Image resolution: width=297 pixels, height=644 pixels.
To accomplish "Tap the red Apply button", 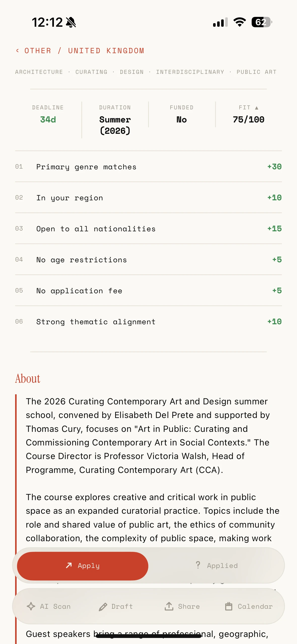I will coord(83,566).
